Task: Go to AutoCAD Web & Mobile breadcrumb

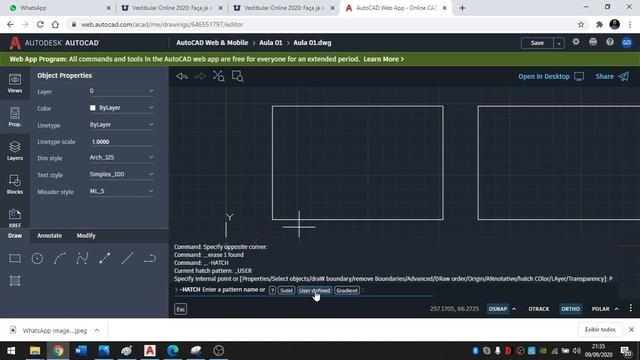Action: pos(212,42)
